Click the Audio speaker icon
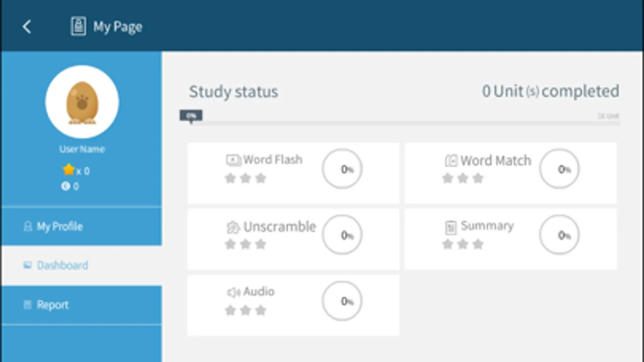 click(x=234, y=292)
